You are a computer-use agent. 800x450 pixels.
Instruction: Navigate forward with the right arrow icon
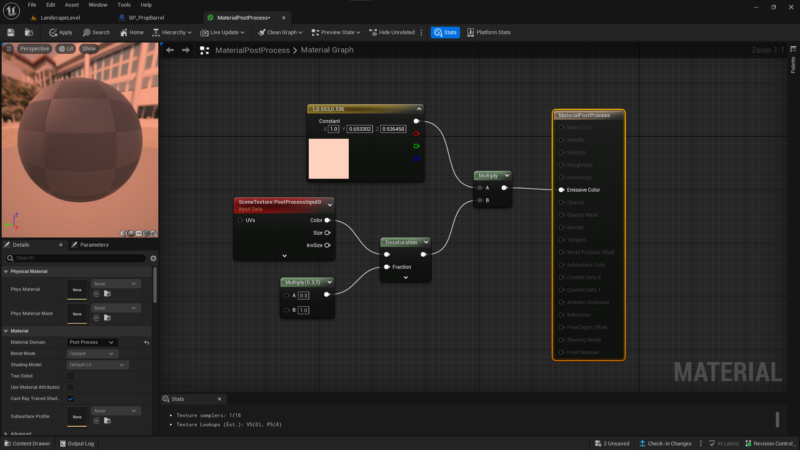186,50
